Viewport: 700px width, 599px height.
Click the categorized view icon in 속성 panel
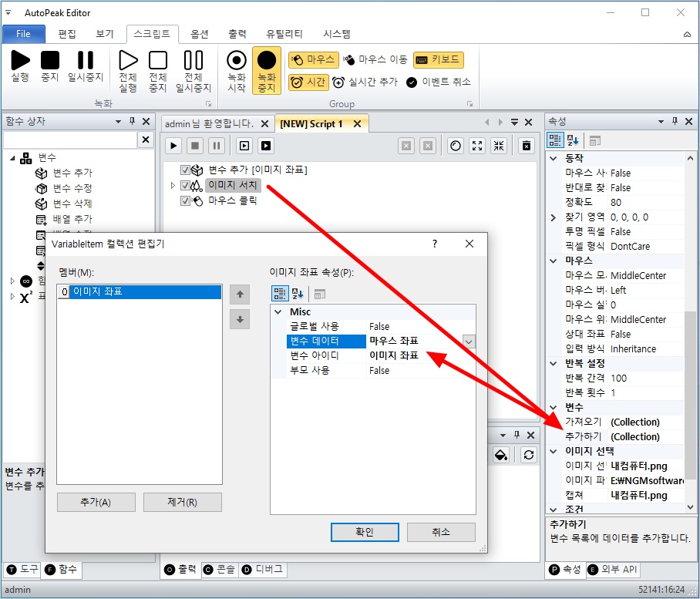click(555, 140)
